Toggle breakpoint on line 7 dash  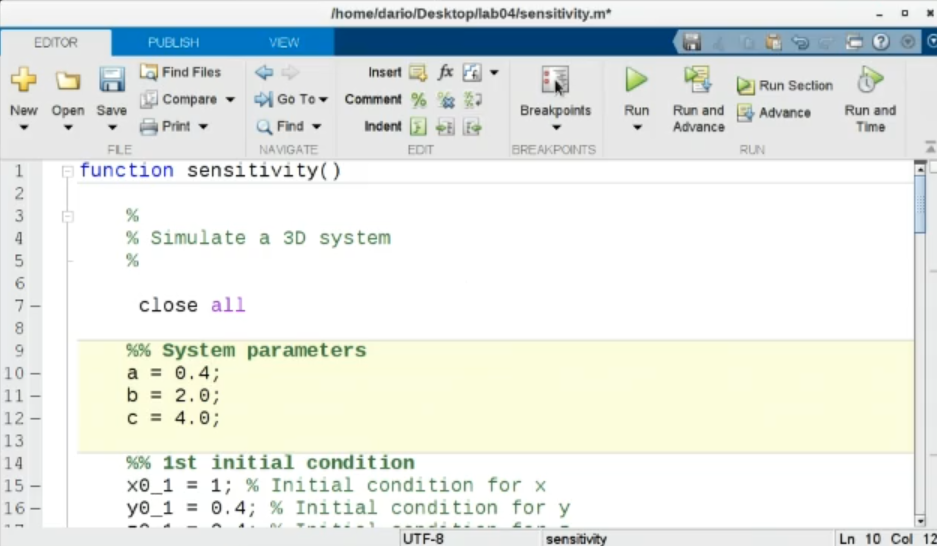pos(35,306)
